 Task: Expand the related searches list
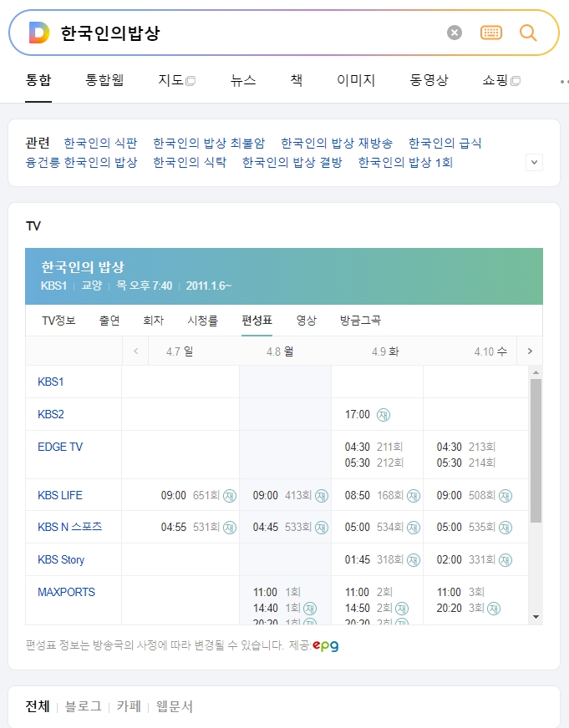[x=534, y=163]
